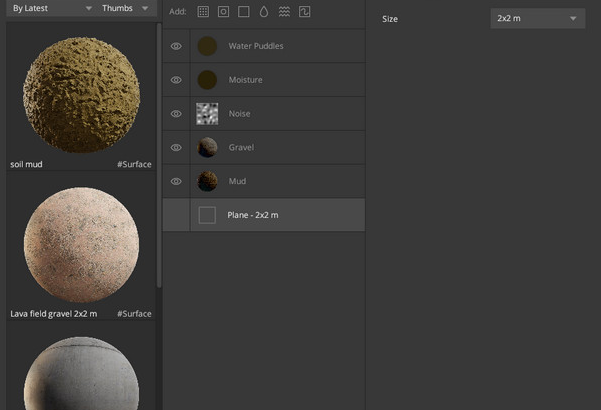Viewport: 601px width, 410px height.
Task: Select the Lava field gravel material thumbnail
Action: [x=81, y=244]
